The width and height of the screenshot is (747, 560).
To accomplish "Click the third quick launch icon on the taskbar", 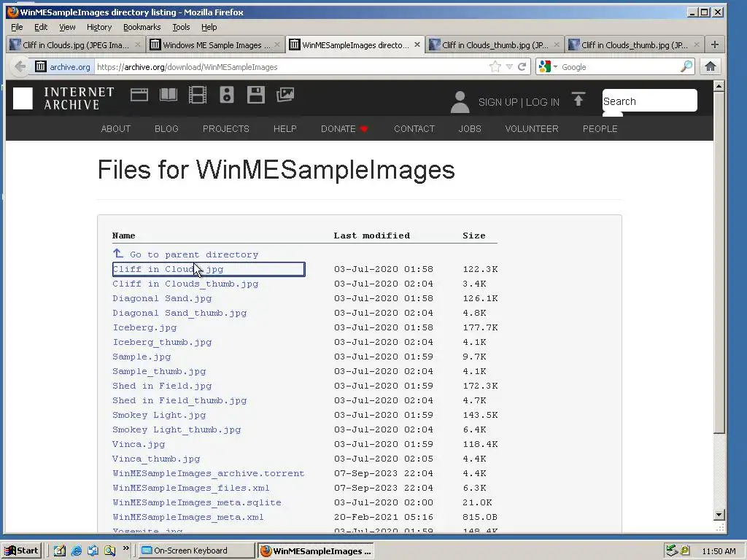I will 93,551.
